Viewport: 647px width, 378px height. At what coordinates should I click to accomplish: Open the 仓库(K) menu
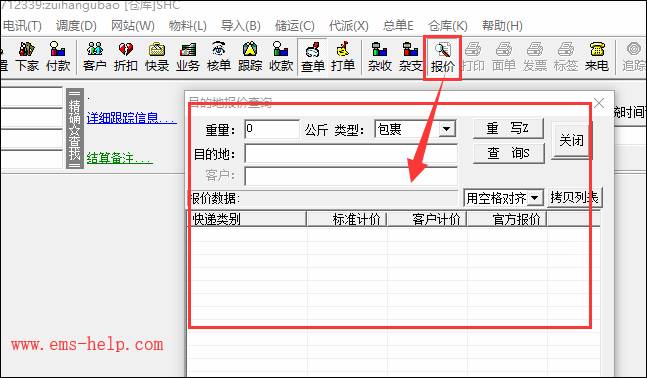tap(448, 26)
